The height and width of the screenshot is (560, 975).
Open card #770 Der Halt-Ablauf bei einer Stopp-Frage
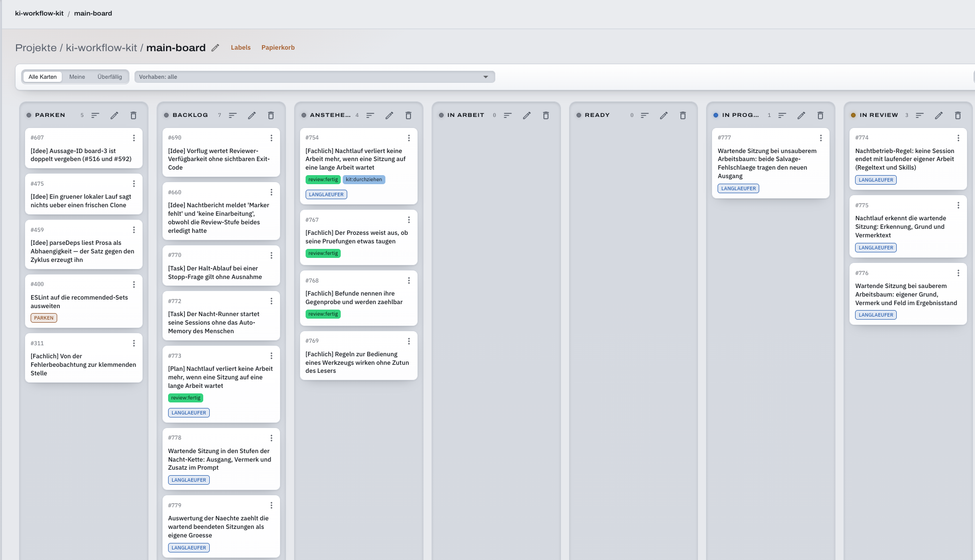point(221,266)
